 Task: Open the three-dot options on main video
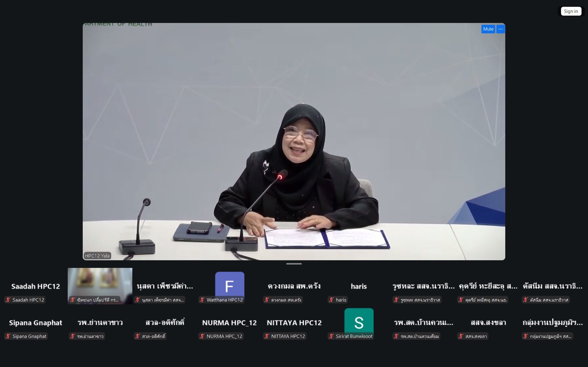[500, 29]
